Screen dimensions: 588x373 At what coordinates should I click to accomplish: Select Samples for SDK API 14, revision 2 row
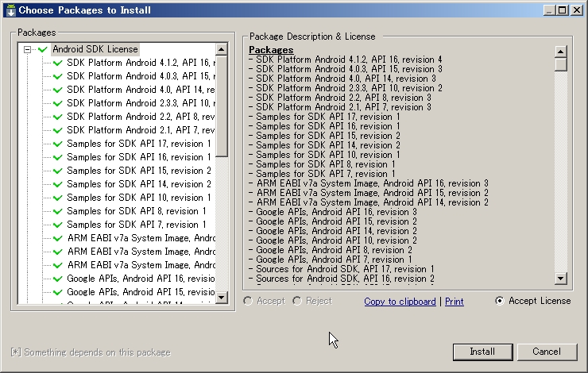tap(139, 184)
